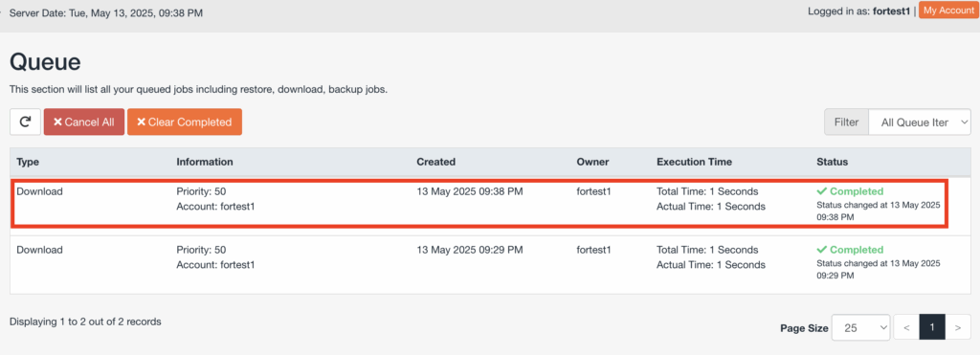
Task: Click the Completed checkmark of second job
Action: (x=822, y=250)
